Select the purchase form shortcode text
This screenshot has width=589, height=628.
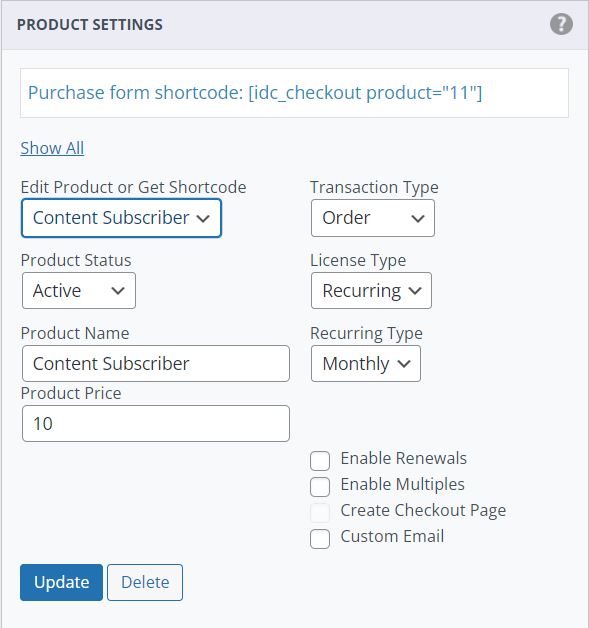tap(255, 93)
